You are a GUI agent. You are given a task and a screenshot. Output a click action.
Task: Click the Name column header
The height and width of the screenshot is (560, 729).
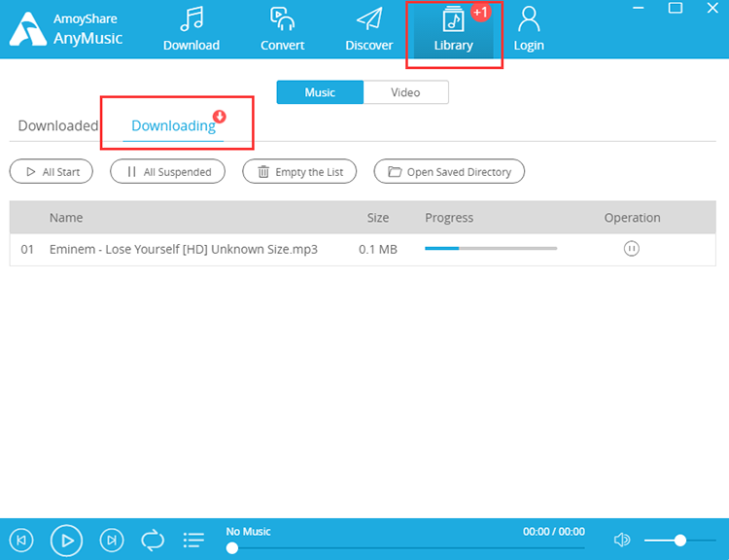[x=66, y=218]
